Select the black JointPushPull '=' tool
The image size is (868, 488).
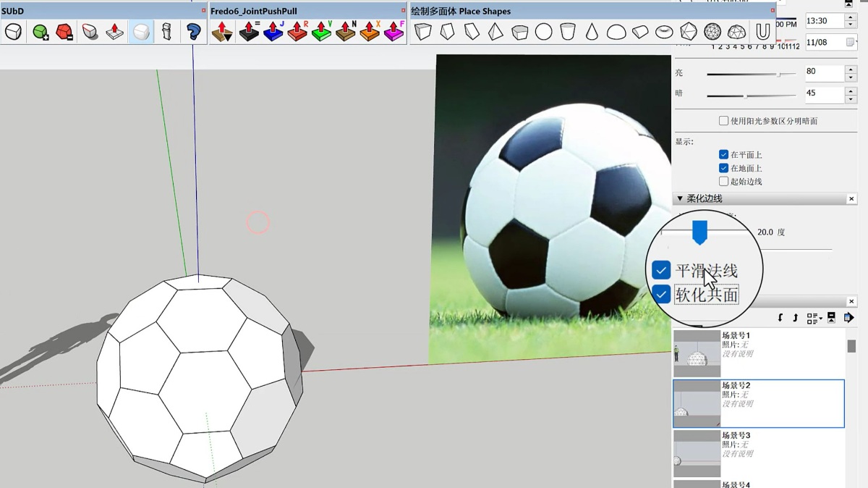click(x=249, y=32)
